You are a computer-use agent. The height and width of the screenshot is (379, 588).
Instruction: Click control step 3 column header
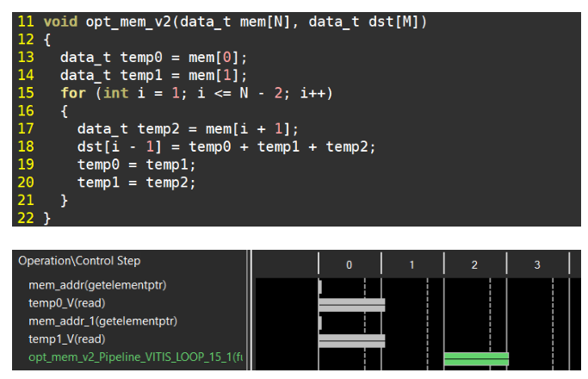537,264
